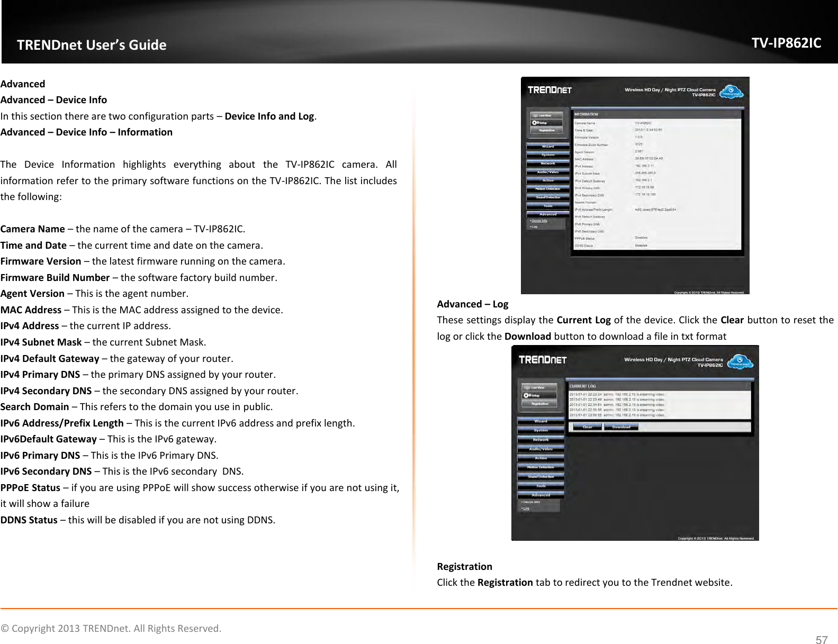
Task: Click last log entry at 23:08:55
Action: click(x=617, y=415)
